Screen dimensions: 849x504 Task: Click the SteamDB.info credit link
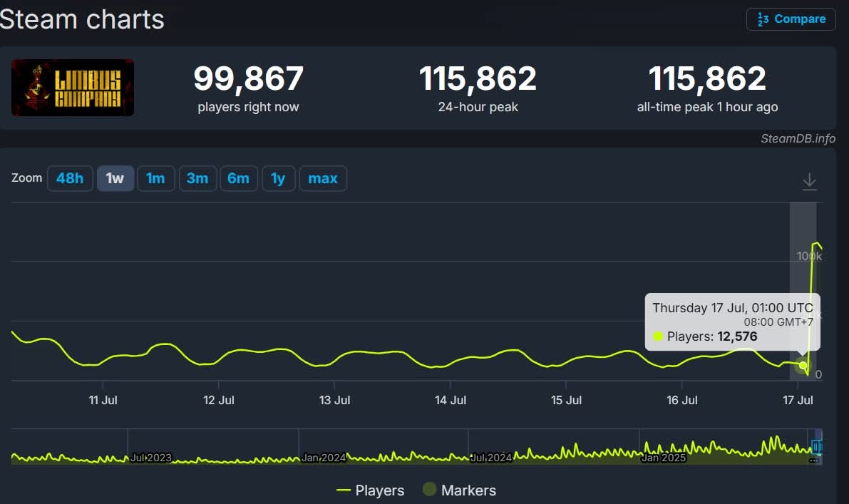pyautogui.click(x=798, y=138)
